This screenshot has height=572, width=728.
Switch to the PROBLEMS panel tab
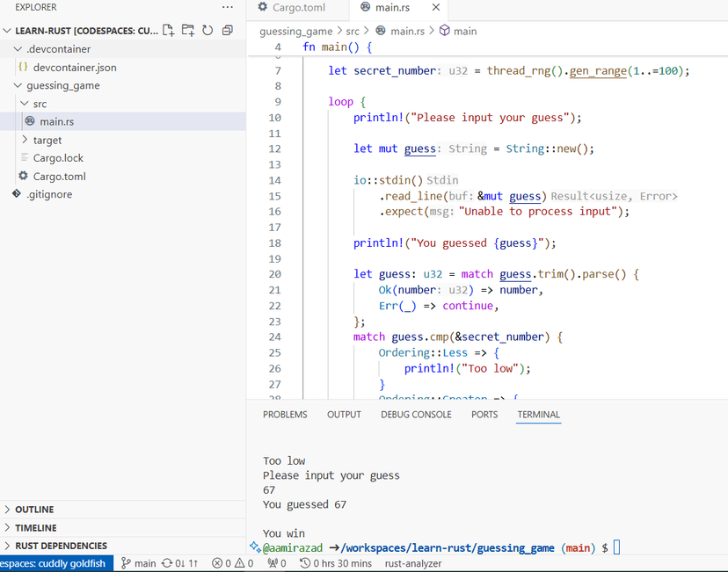(x=285, y=415)
